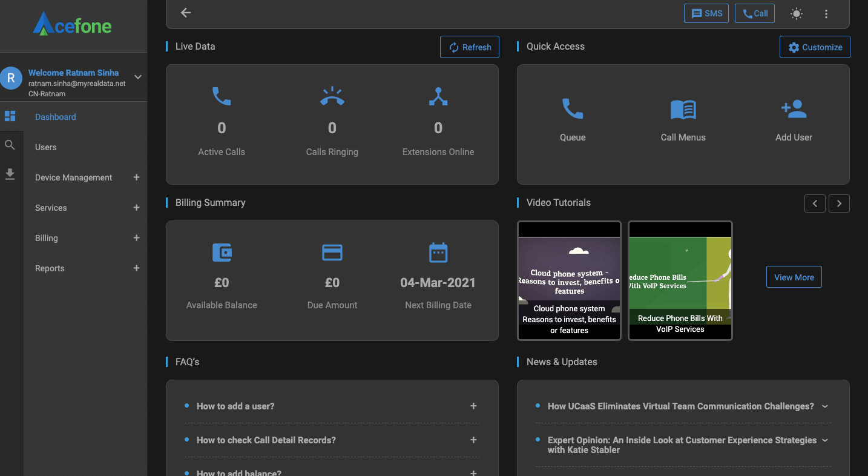This screenshot has width=868, height=476.
Task: Customize the Quick Access section
Action: 815,47
